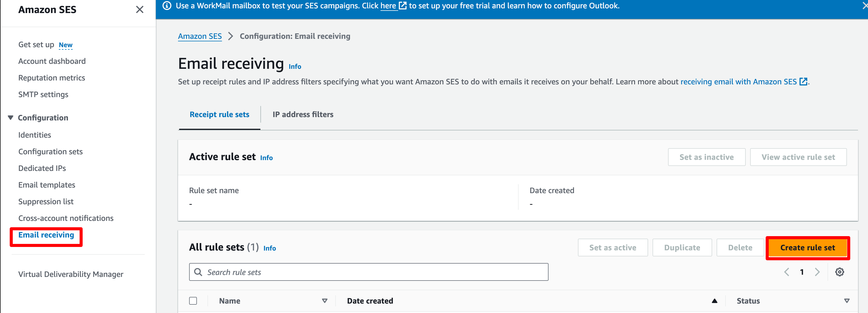Open Amazon SES breadcrumb link
Image resolution: width=868 pixels, height=313 pixels.
[x=200, y=36]
